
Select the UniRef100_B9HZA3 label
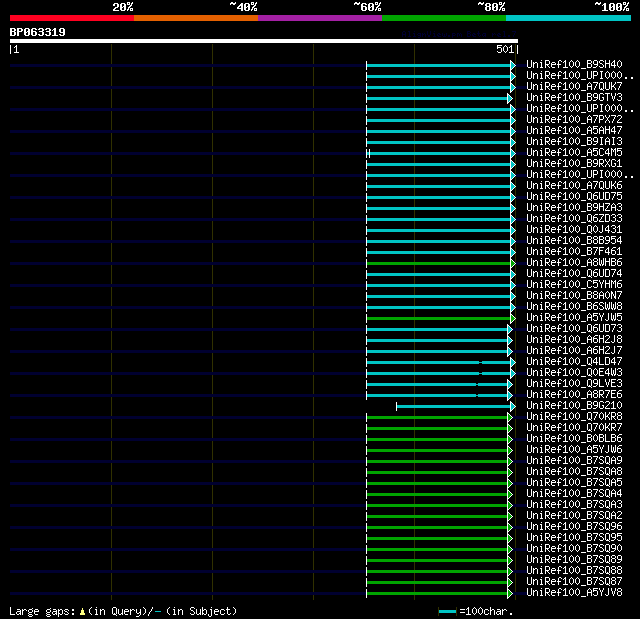point(574,208)
